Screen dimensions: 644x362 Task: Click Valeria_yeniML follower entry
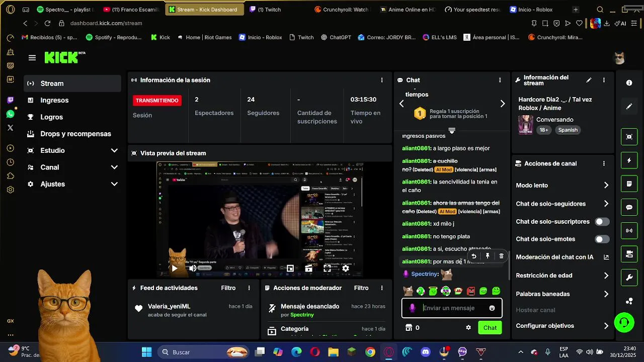193,310
